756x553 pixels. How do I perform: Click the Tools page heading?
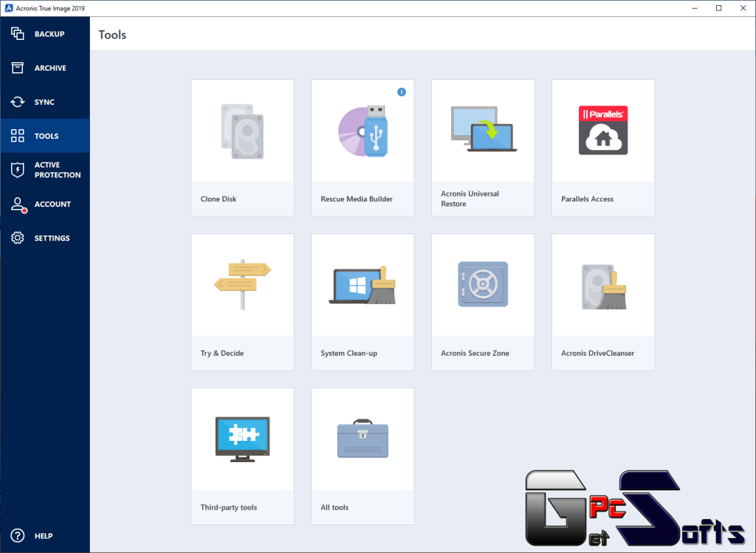(x=112, y=35)
